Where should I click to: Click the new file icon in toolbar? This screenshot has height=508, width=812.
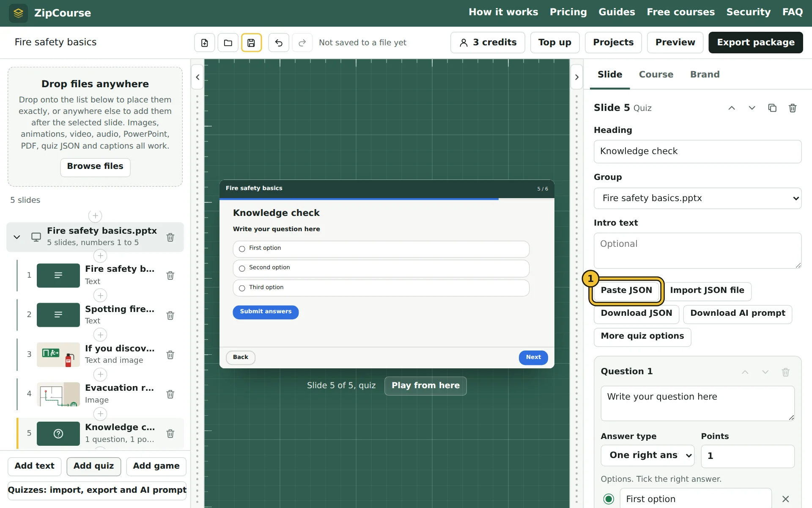[x=205, y=43]
